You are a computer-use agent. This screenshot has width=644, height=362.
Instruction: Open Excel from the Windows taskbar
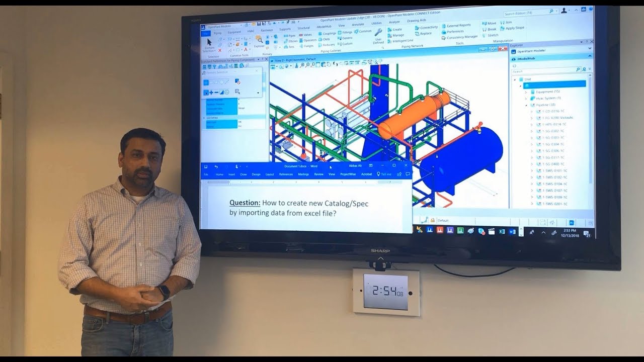(502, 232)
